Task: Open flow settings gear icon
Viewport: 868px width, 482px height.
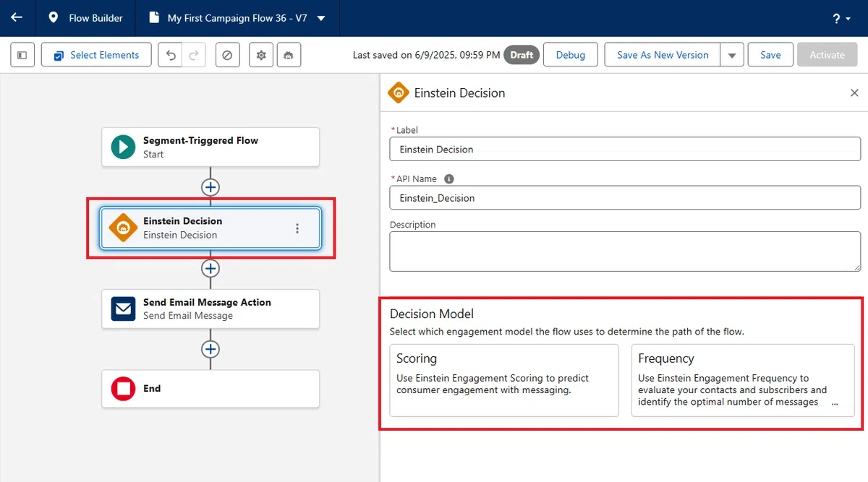Action: [261, 55]
